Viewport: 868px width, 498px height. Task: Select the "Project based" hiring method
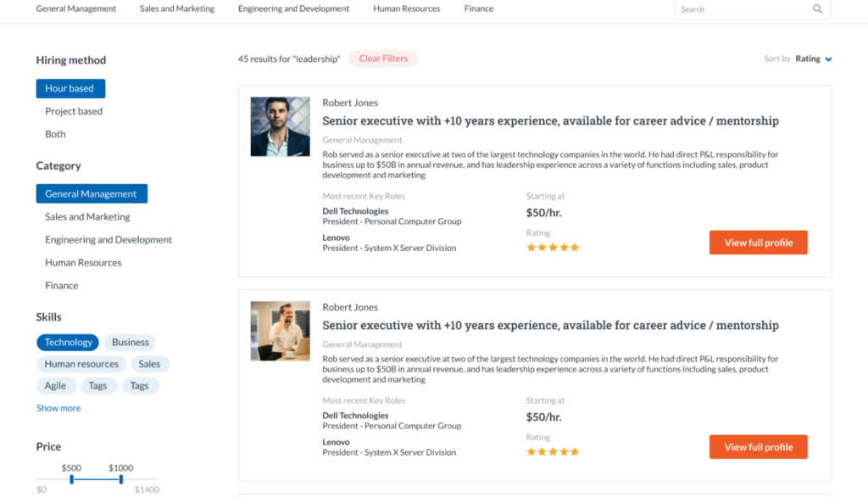click(73, 110)
